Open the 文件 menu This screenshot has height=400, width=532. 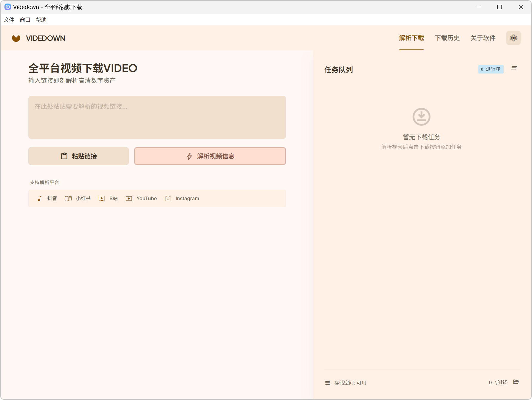9,20
